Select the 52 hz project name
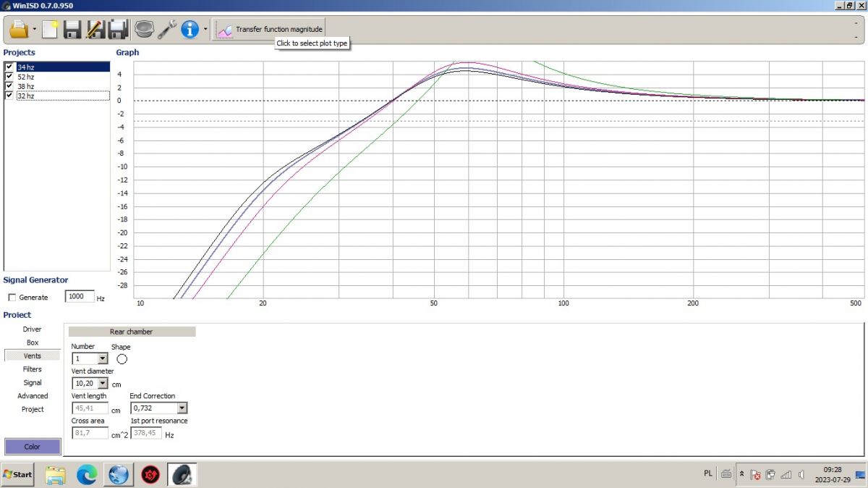This screenshot has height=488, width=868. pyautogui.click(x=26, y=77)
